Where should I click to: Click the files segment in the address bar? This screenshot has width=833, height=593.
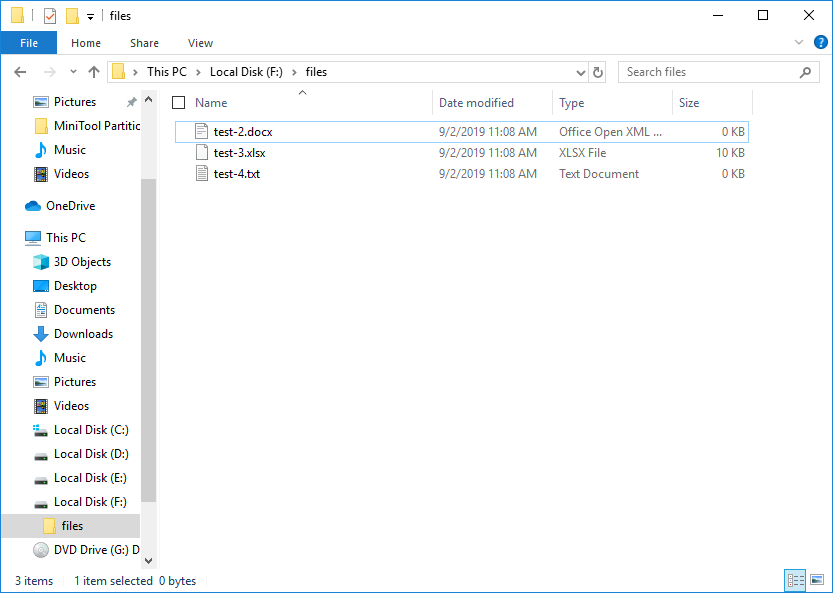point(316,72)
